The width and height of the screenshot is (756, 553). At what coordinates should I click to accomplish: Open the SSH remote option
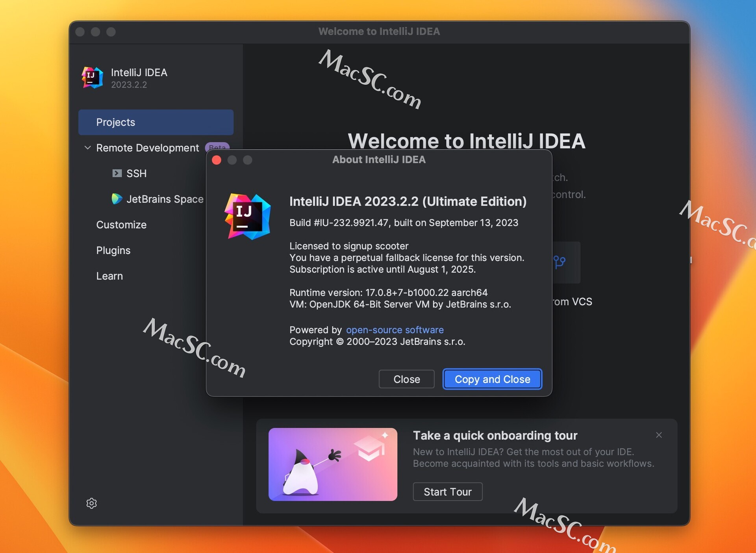(136, 173)
